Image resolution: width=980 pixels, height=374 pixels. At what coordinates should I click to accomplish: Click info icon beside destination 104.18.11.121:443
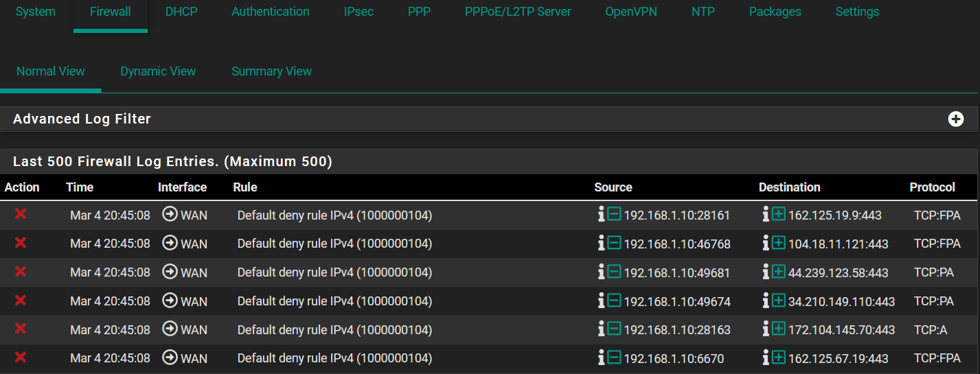[x=766, y=243]
